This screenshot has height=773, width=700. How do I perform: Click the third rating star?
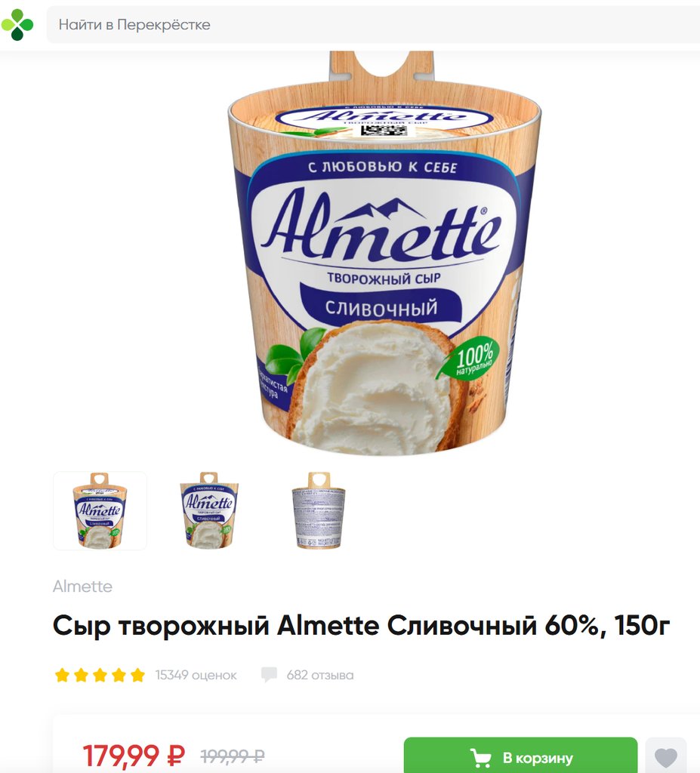tap(100, 675)
